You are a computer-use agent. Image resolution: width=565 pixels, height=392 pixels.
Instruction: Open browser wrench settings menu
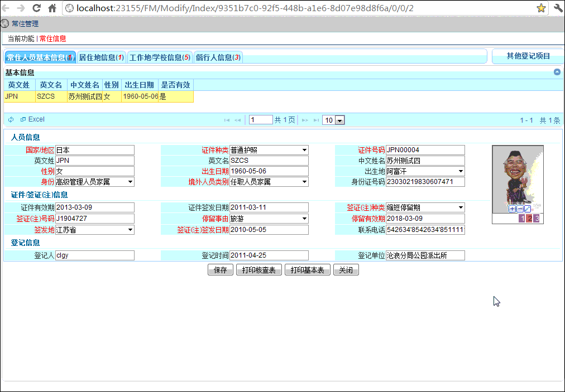coord(558,8)
